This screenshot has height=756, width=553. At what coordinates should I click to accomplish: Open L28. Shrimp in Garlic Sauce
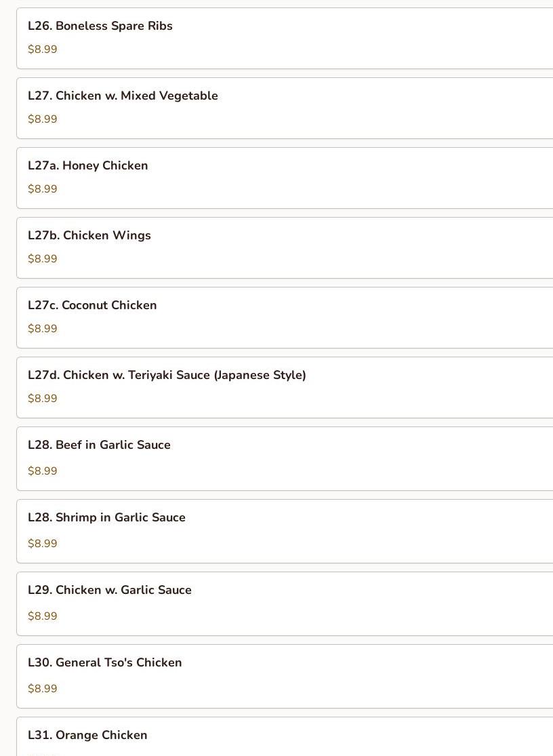[x=285, y=532]
